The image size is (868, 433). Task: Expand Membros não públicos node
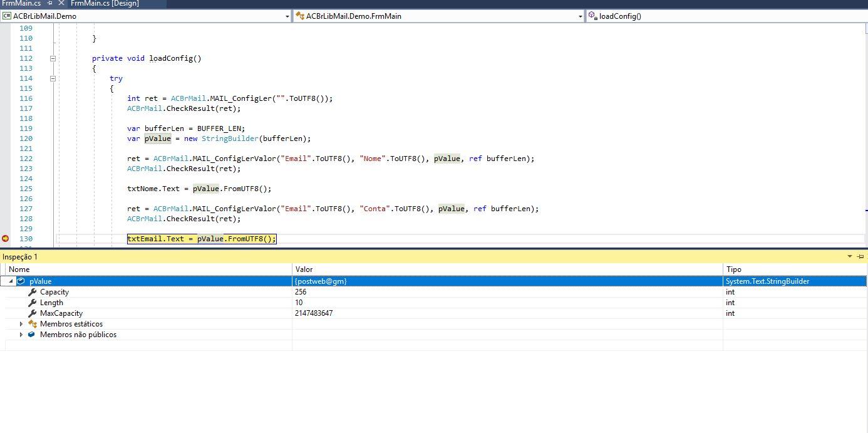[x=21, y=335]
